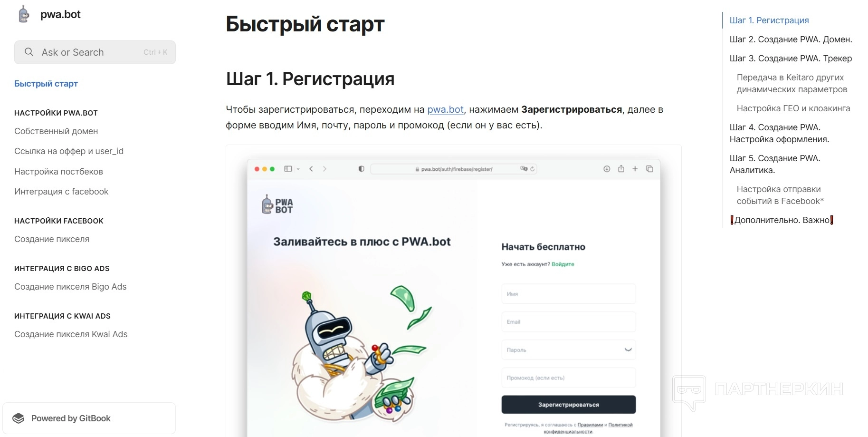The width and height of the screenshot is (868, 437).
Task: Click the back arrow in embedded browser
Action: pyautogui.click(x=311, y=169)
